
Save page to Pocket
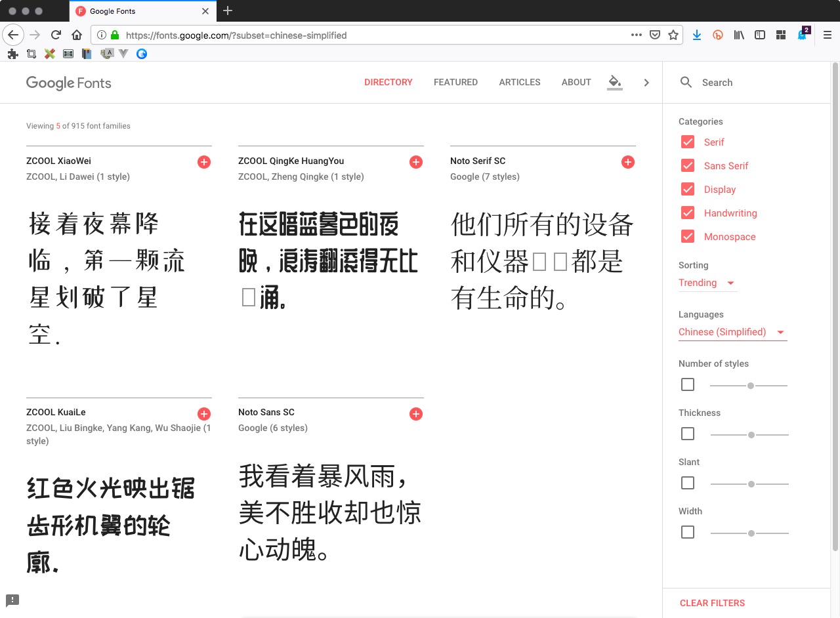pos(655,35)
